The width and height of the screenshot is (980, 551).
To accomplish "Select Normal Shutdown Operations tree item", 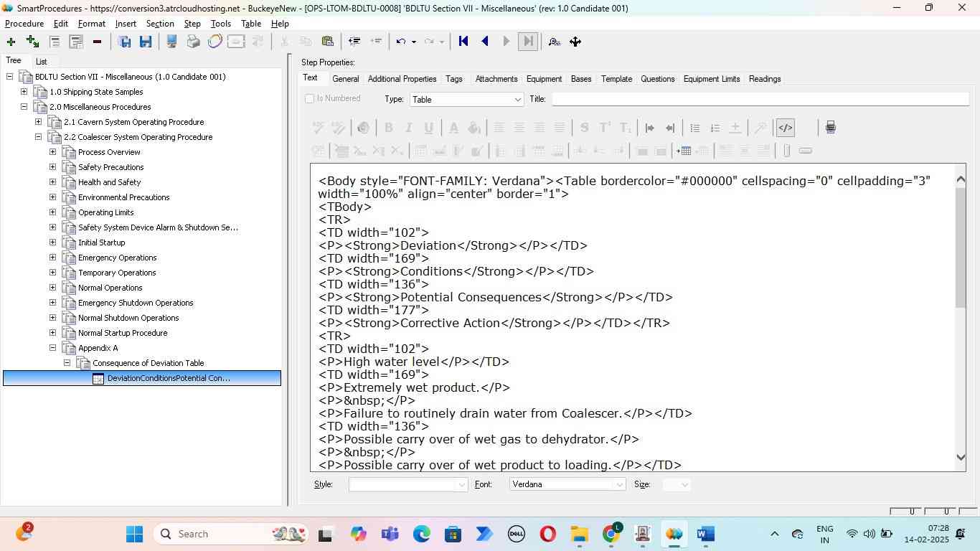I will click(128, 318).
